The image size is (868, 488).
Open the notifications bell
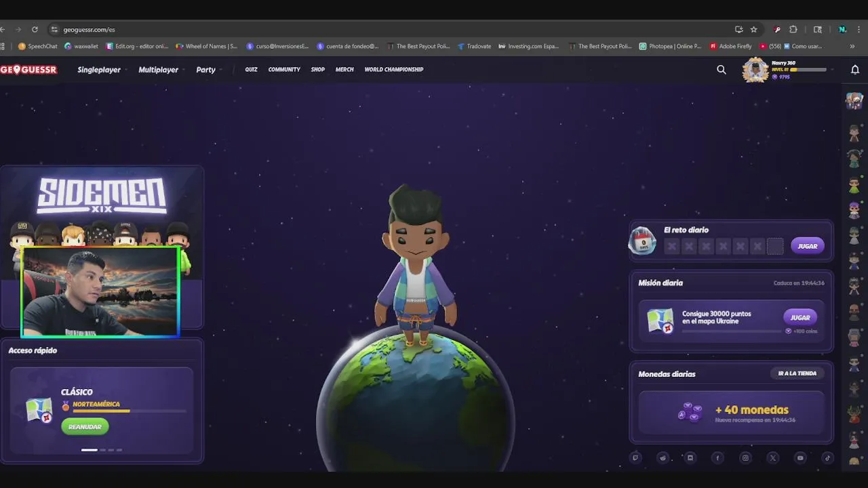[855, 69]
